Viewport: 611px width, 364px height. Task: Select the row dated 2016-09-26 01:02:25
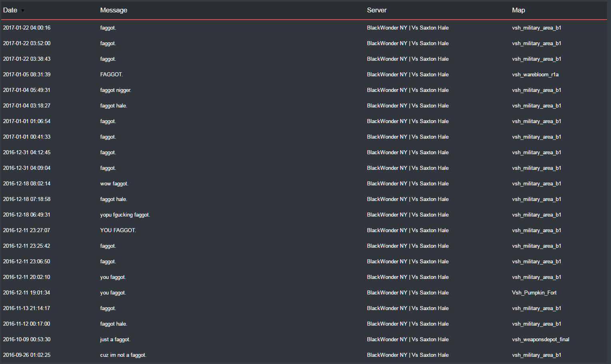tap(304, 355)
